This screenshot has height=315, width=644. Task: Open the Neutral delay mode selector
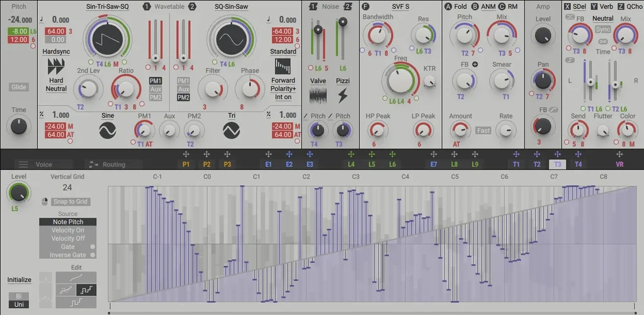pos(602,18)
